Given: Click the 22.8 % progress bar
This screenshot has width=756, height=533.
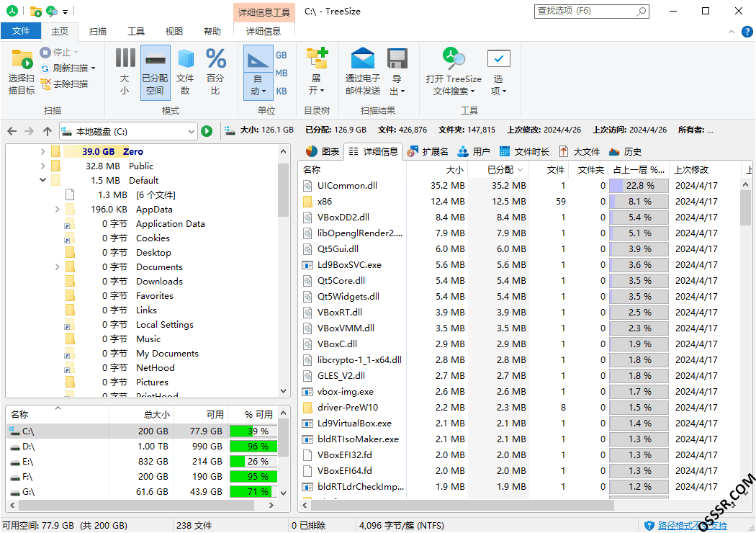Looking at the screenshot, I should point(639,186).
